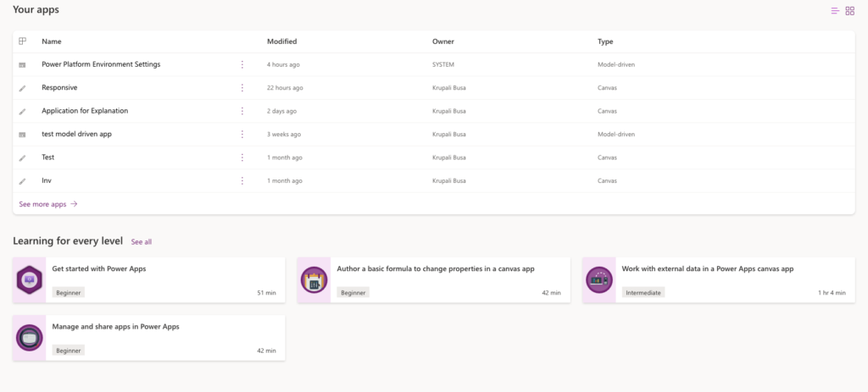Open Manage and share apps card title
The height and width of the screenshot is (392, 868).
(115, 326)
